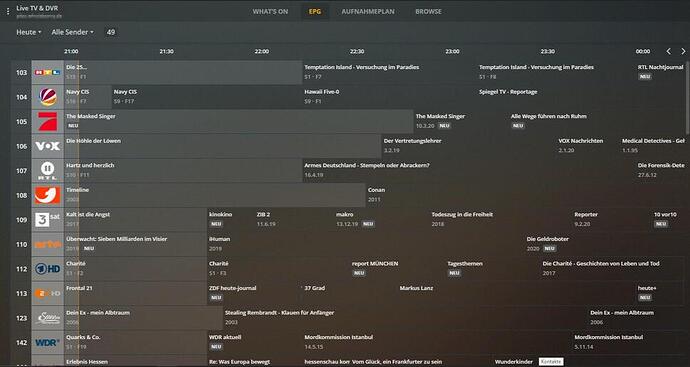This screenshot has height=367, width=690.
Task: Click the arte logo on channel 110
Action: [x=48, y=244]
